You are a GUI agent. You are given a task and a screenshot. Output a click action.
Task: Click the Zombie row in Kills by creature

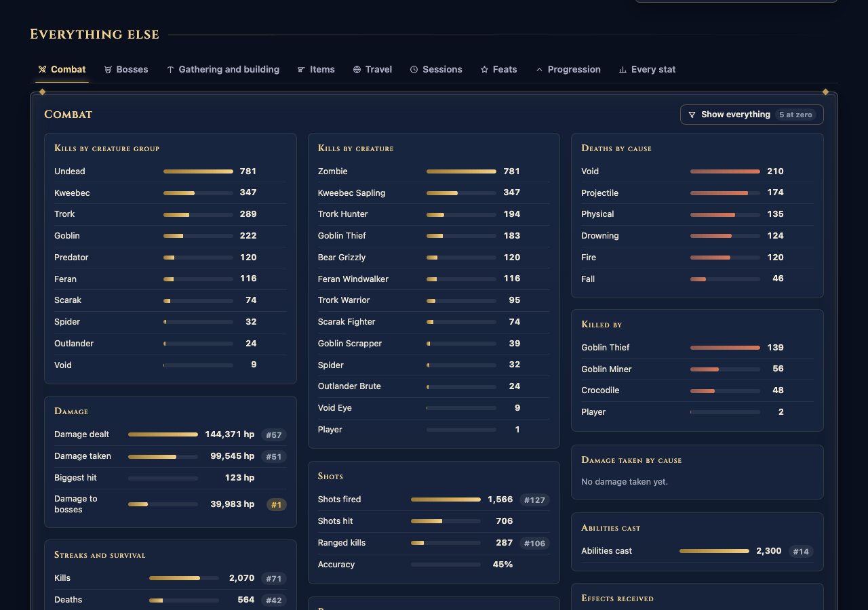point(434,171)
